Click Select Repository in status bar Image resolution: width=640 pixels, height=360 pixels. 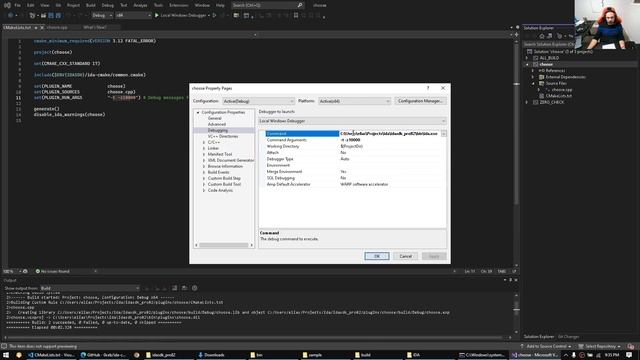[599, 346]
